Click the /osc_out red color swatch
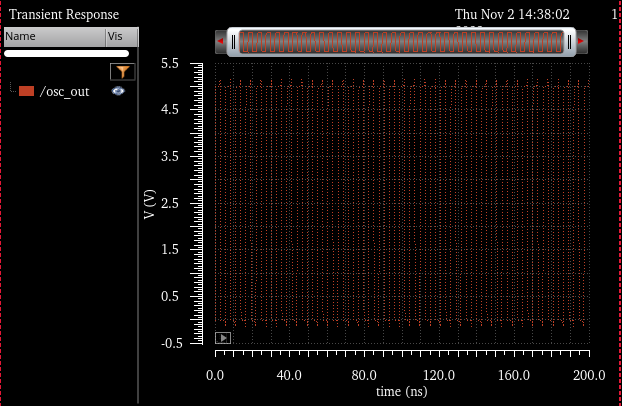 tap(27, 91)
